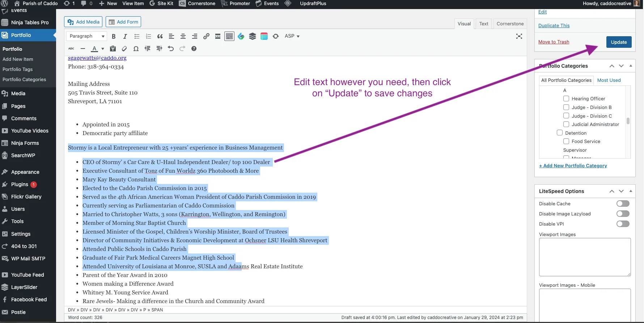Switch to the Text editor tab
The height and width of the screenshot is (323, 644).
click(x=483, y=24)
